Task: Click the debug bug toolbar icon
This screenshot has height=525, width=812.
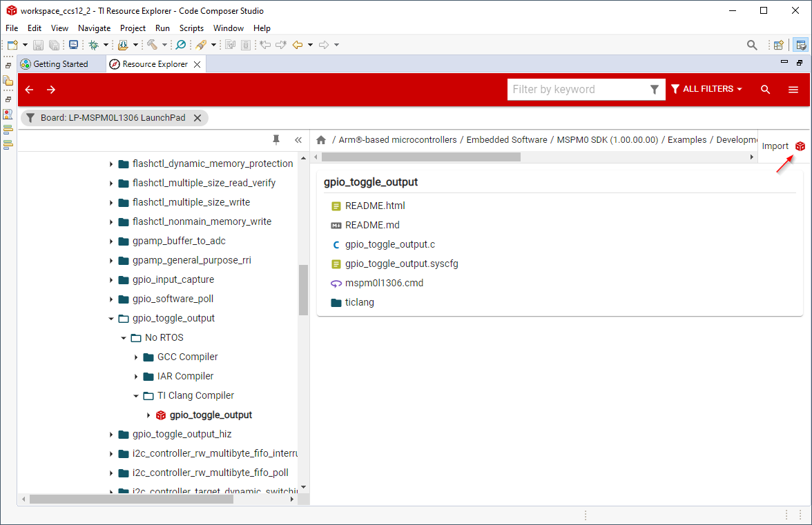Action: pyautogui.click(x=94, y=45)
